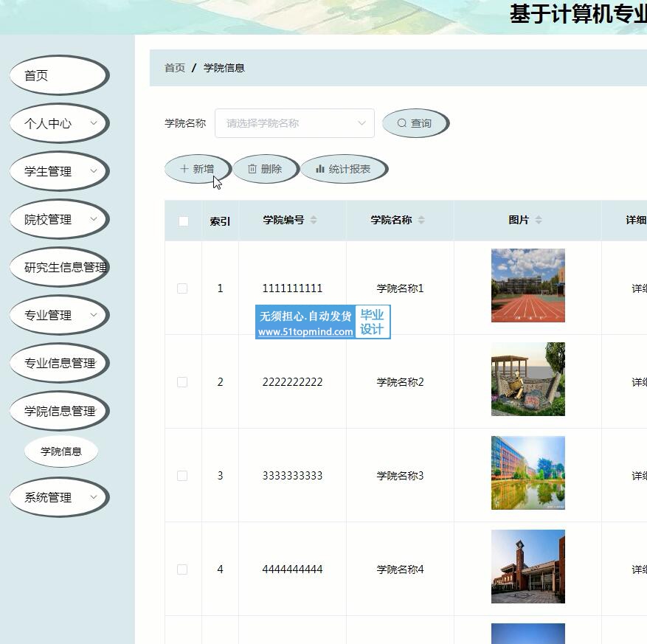Open the running track image for 学院名称1
Viewport: 647px width, 644px height.
tap(527, 285)
